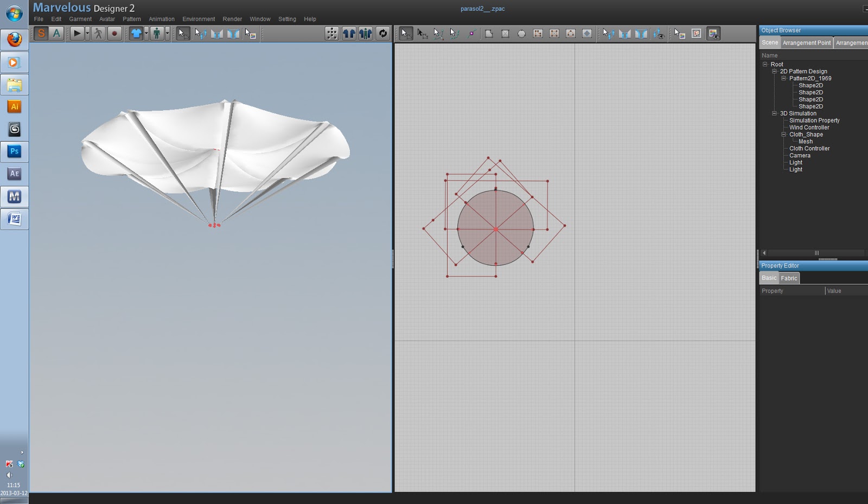Switch to the Basic tab in Property Editor
This screenshot has width=868, height=504.
pyautogui.click(x=769, y=278)
